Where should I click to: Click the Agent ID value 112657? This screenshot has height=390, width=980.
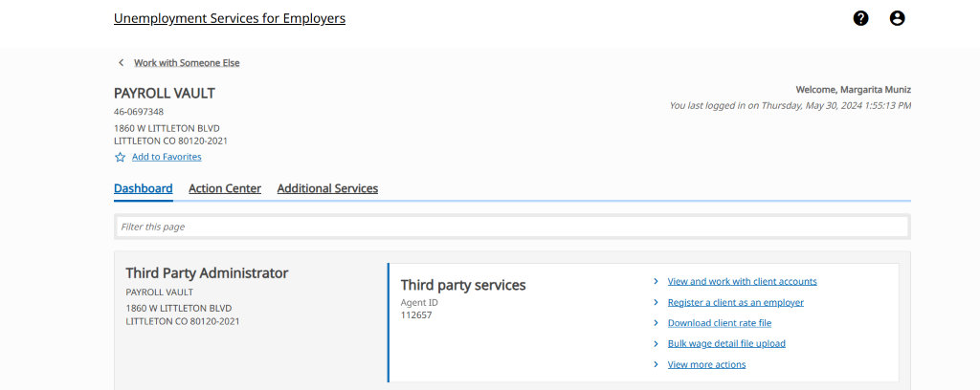coord(416,315)
